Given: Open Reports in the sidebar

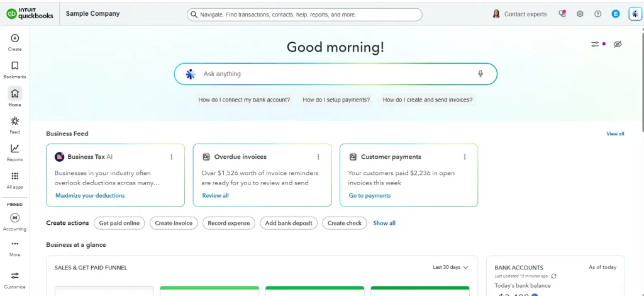Looking at the screenshot, I should pyautogui.click(x=15, y=152).
